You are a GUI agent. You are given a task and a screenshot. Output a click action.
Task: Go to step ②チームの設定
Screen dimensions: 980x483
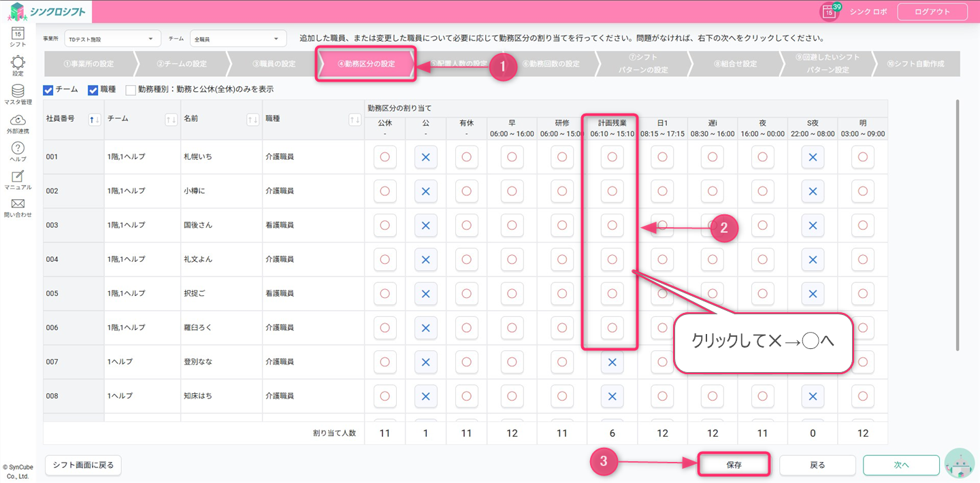click(181, 64)
